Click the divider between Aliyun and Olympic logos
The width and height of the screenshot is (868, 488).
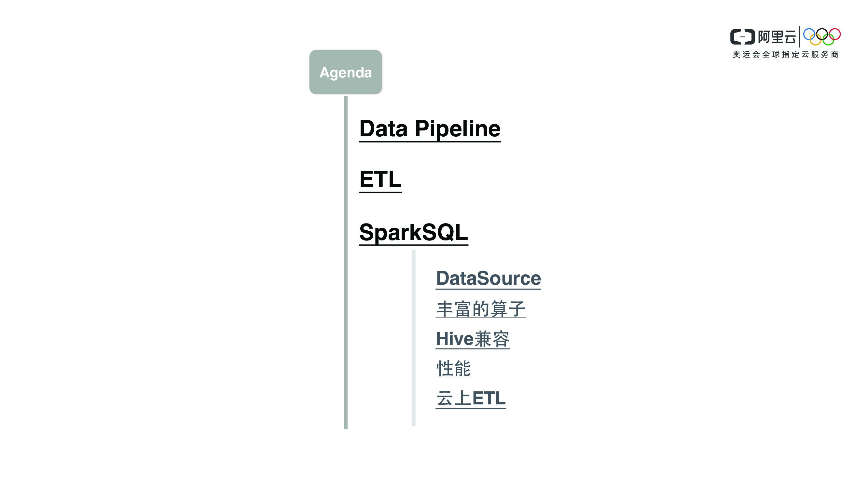click(x=799, y=37)
